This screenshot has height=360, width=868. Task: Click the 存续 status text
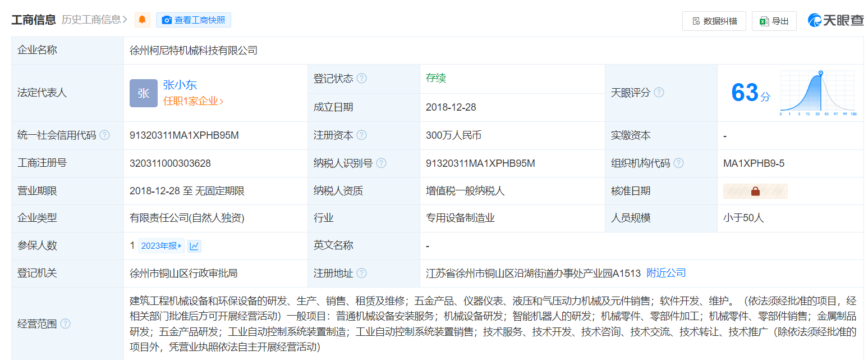coord(436,78)
